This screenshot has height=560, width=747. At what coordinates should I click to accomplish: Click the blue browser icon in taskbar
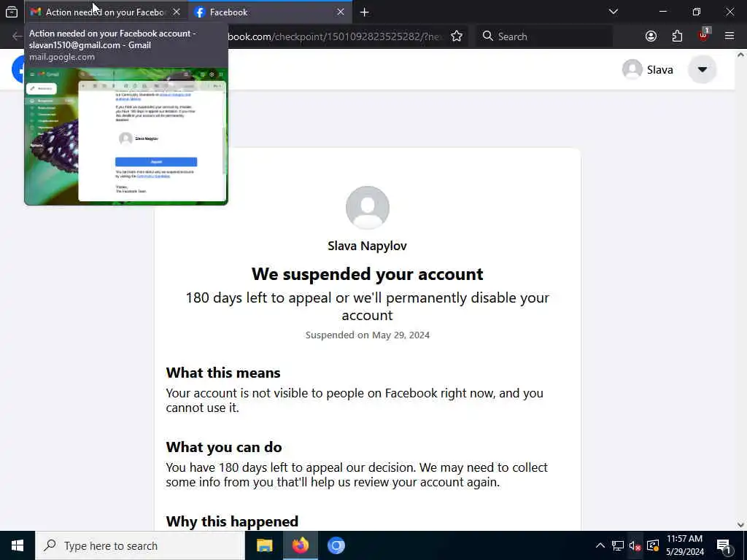336,545
